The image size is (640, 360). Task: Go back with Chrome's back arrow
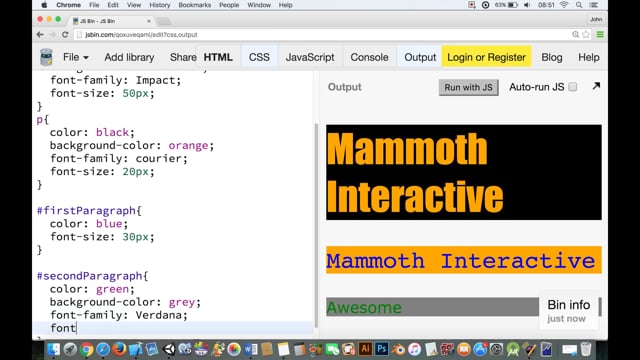click(x=40, y=35)
